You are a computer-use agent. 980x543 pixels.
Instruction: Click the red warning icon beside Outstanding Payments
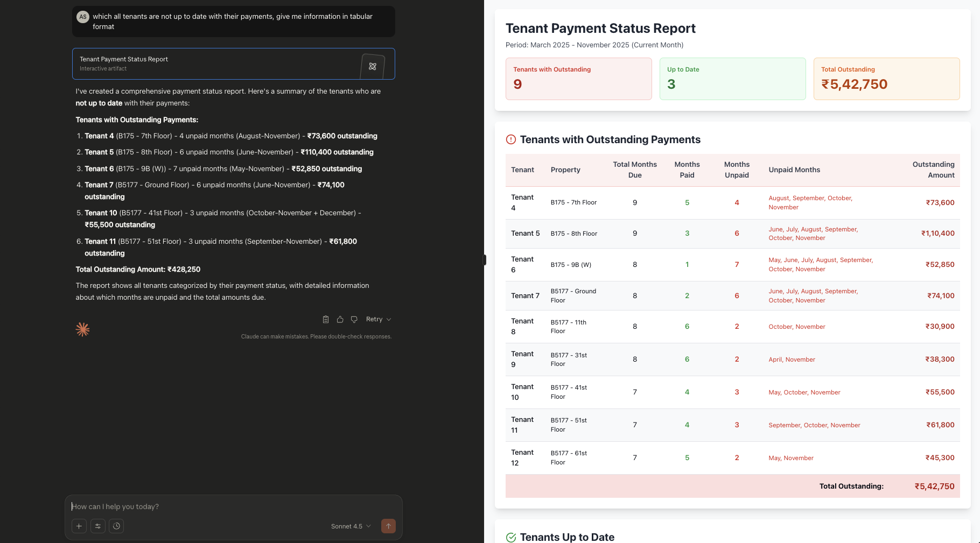pyautogui.click(x=510, y=139)
